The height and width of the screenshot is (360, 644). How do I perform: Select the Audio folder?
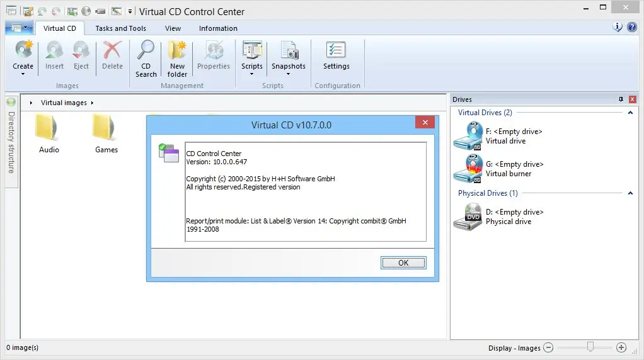point(49,134)
